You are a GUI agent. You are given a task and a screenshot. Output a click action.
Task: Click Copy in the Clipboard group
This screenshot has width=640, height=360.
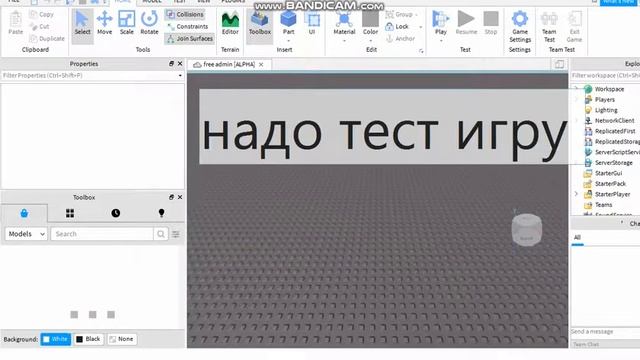point(42,14)
